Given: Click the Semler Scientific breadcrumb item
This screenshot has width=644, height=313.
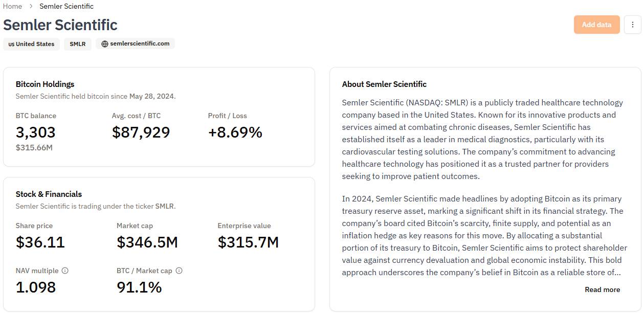Looking at the screenshot, I should point(66,6).
